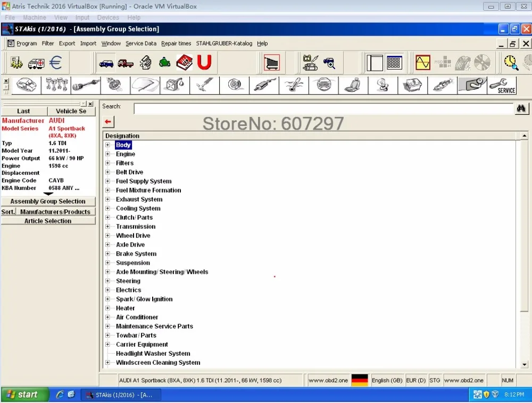The height and width of the screenshot is (403, 532).
Task: Select the car body category icon
Action: point(27,85)
